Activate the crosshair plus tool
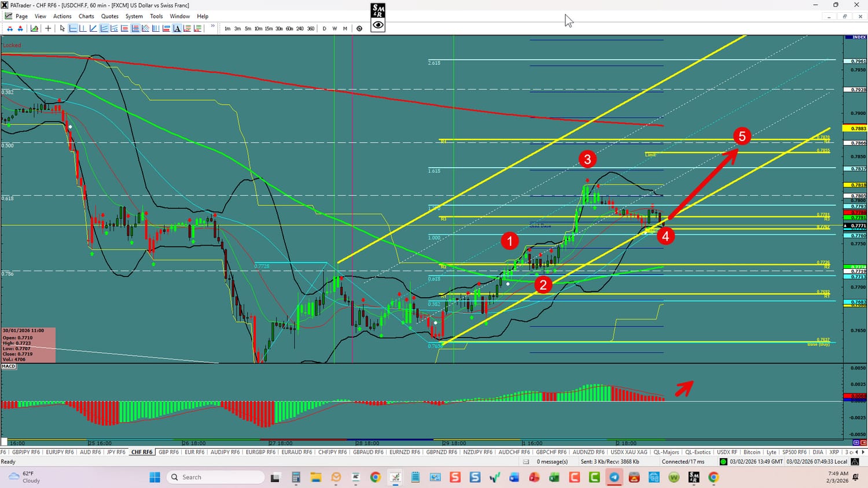Viewport: 868px width, 488px height. click(48, 28)
